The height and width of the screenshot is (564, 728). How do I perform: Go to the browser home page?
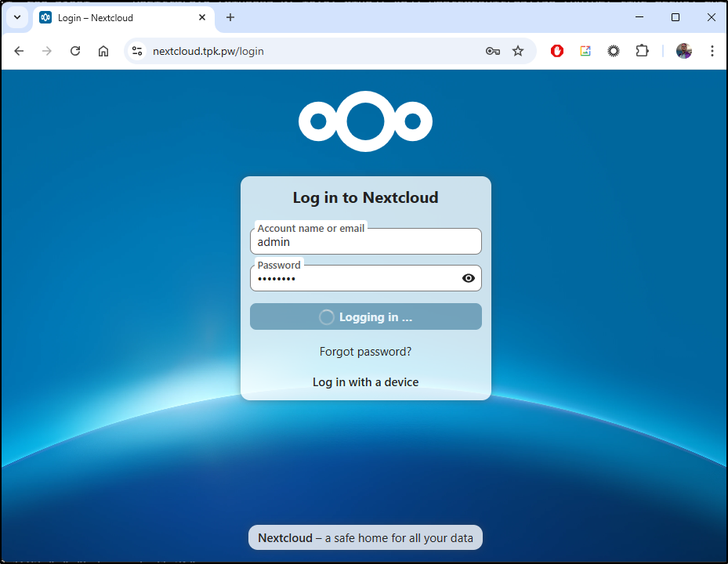pos(103,51)
